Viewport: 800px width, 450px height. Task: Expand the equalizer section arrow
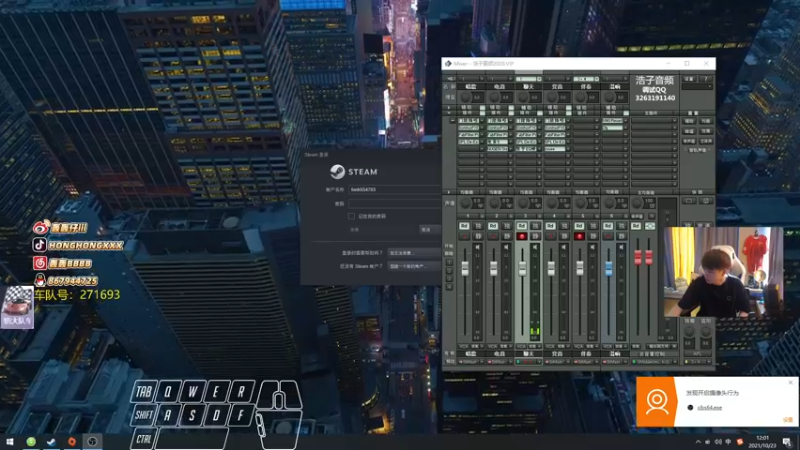pos(449,192)
